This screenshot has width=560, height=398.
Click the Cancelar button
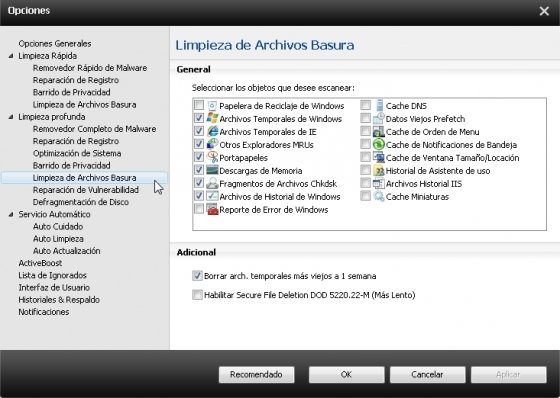click(x=427, y=374)
